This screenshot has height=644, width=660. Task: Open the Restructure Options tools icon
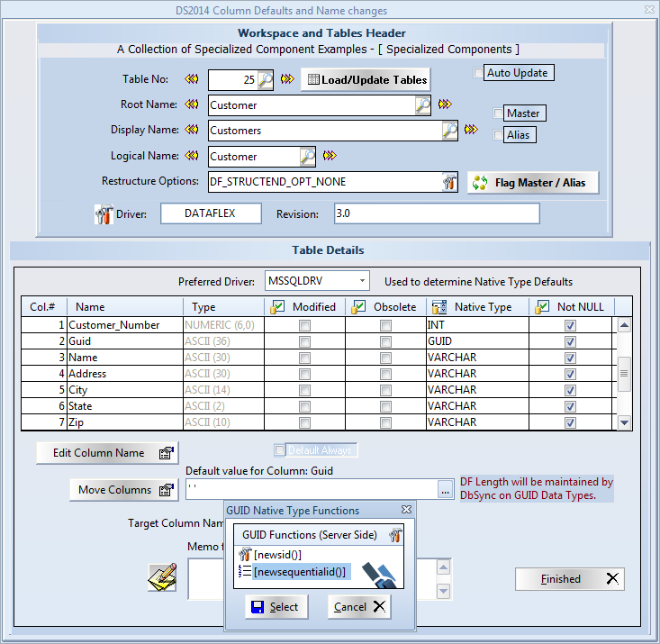tap(450, 182)
